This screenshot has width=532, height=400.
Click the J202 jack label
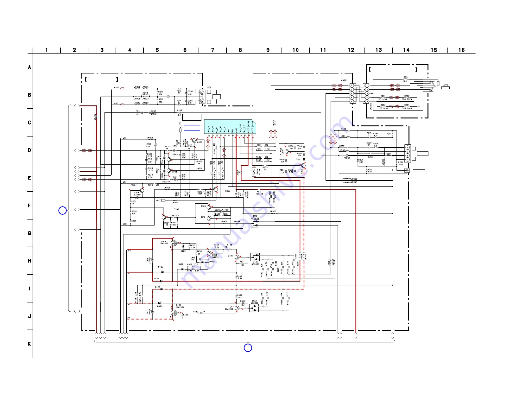446,85
